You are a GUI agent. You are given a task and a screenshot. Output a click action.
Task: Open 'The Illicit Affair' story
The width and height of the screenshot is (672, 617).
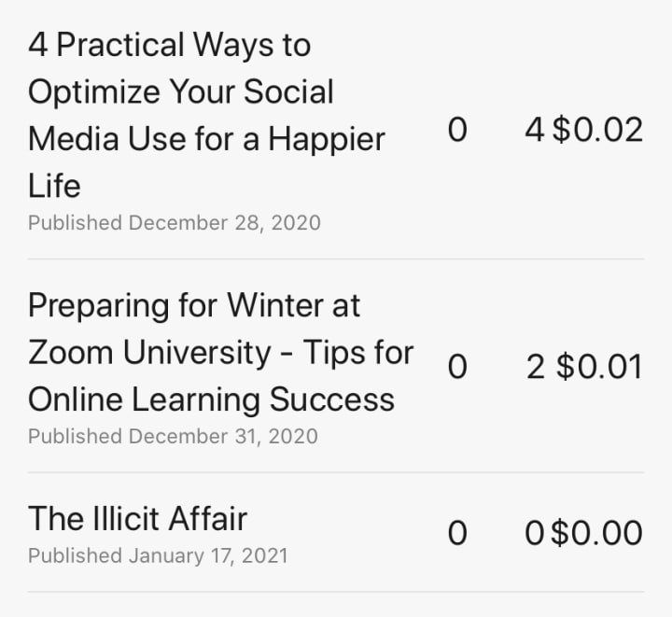(x=137, y=518)
